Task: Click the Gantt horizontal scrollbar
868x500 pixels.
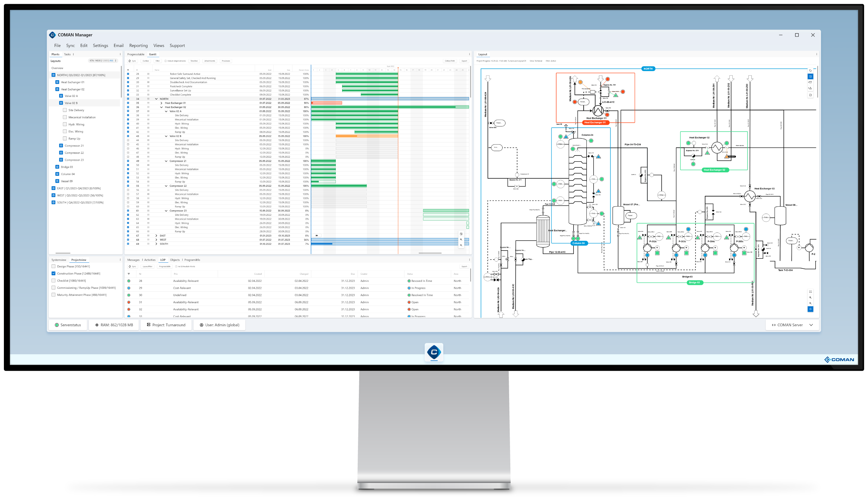Action: click(430, 253)
